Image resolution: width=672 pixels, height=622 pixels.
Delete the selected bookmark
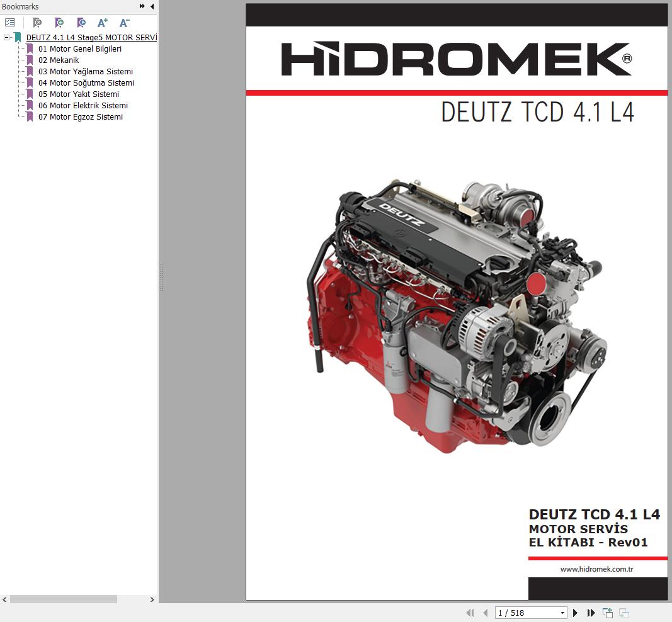37,22
